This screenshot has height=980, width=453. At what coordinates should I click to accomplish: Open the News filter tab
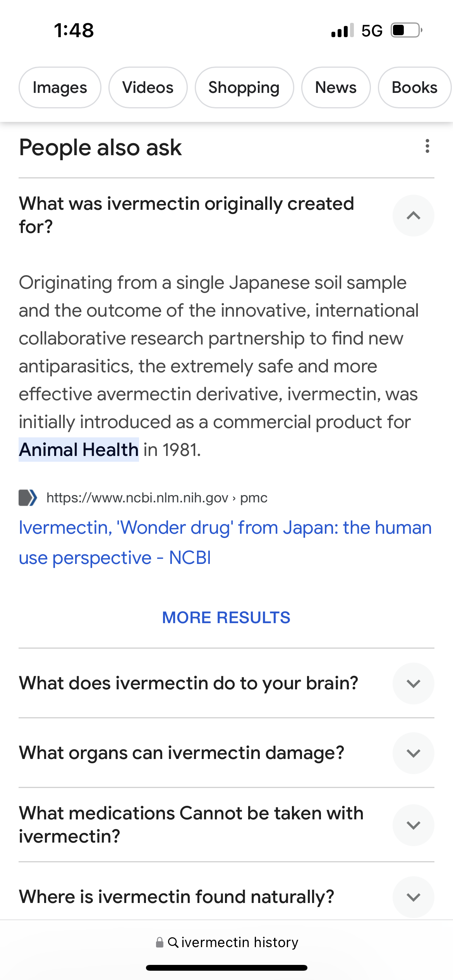click(336, 87)
